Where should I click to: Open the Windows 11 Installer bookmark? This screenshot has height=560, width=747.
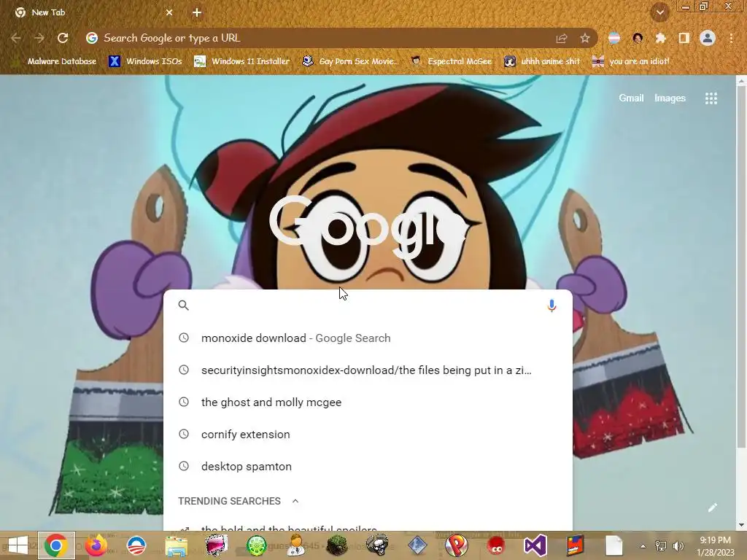[x=242, y=61]
